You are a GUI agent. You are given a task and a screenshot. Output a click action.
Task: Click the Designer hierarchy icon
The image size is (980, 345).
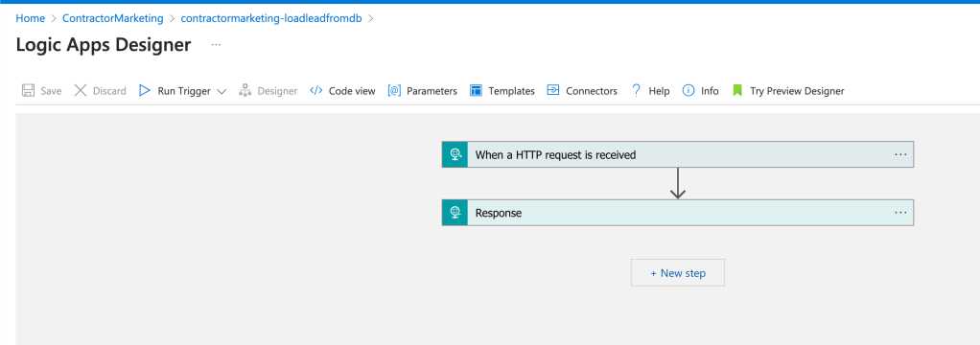click(245, 91)
